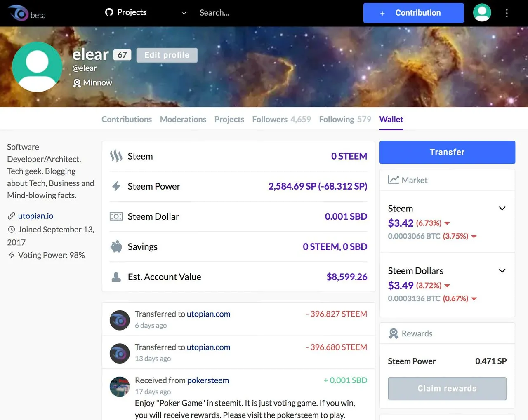The image size is (528, 420).
Task: Click the Savings piggy bank icon
Action: pyautogui.click(x=116, y=246)
